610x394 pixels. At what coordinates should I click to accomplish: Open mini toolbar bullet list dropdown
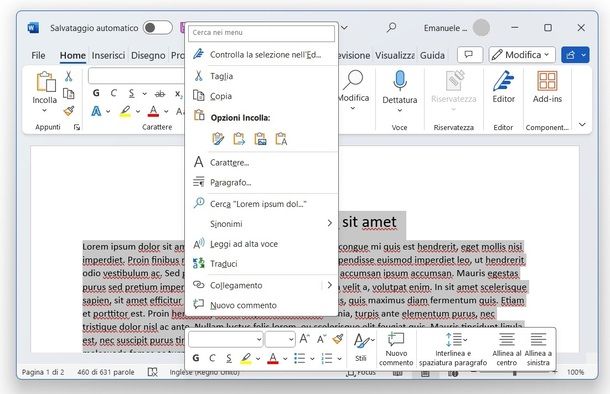click(x=312, y=359)
